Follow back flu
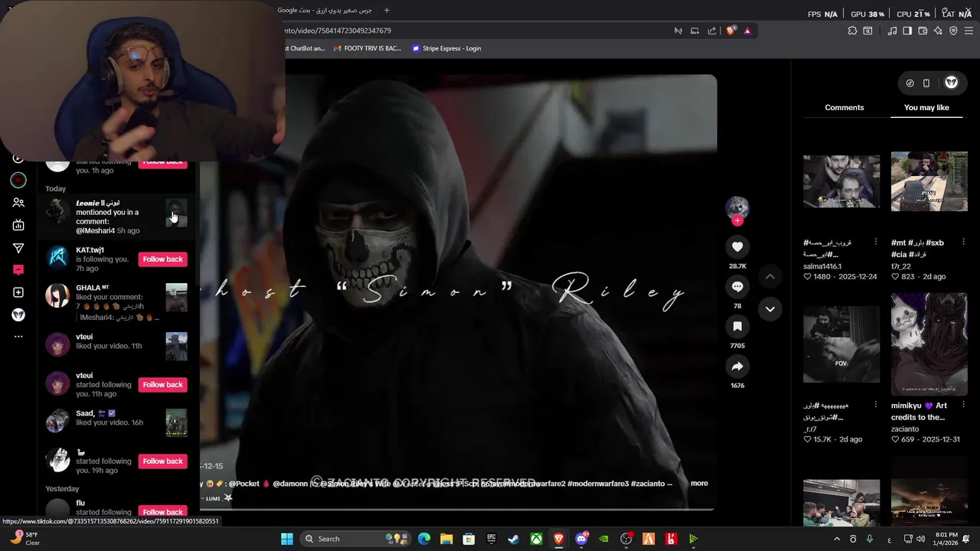The height and width of the screenshot is (551, 980). (x=163, y=511)
